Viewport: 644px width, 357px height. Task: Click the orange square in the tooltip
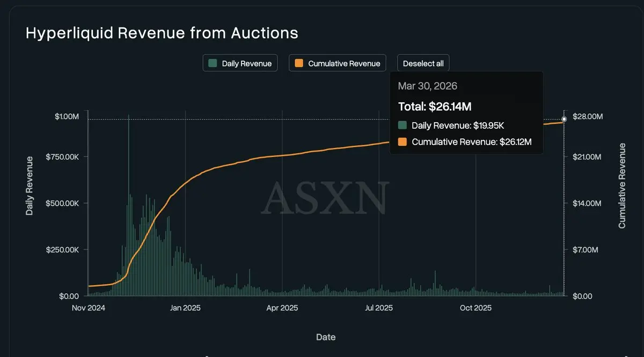click(x=403, y=142)
